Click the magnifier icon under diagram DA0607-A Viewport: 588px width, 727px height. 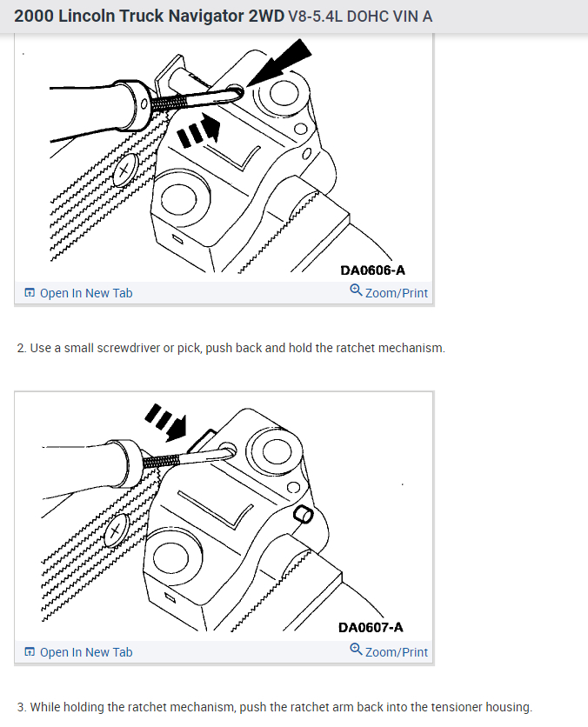click(x=356, y=649)
